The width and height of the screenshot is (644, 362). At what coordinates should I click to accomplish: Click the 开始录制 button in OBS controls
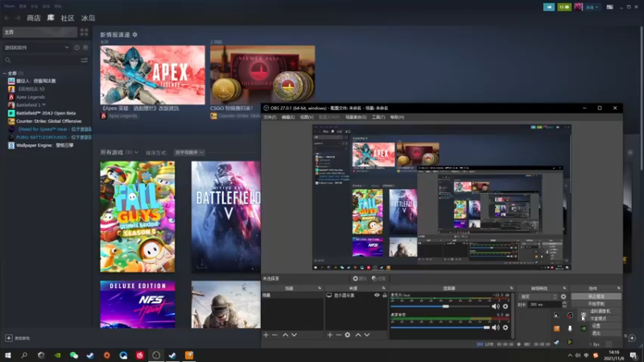[596, 304]
